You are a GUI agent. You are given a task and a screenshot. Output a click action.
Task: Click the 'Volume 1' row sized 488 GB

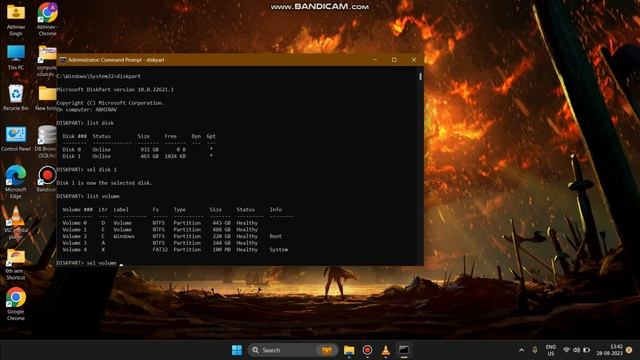click(160, 229)
